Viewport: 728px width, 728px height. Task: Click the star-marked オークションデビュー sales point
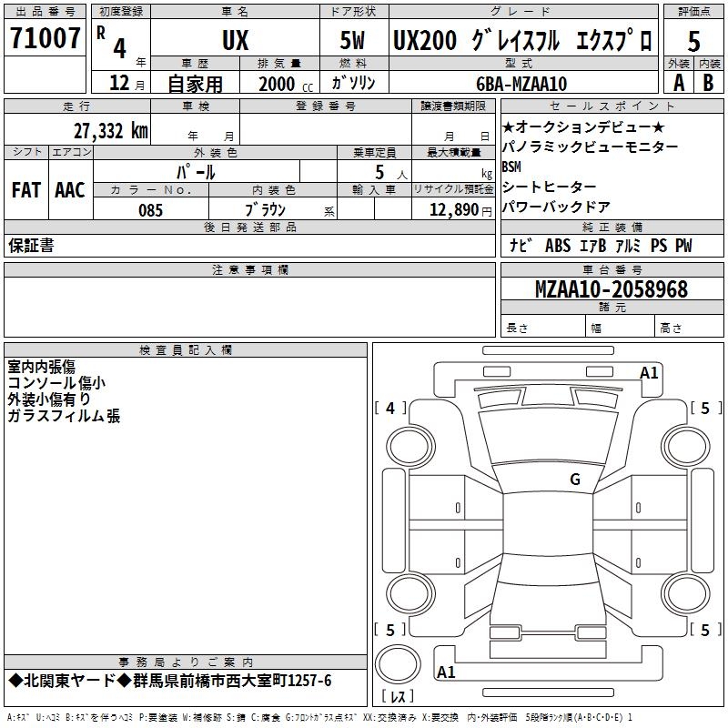(583, 127)
